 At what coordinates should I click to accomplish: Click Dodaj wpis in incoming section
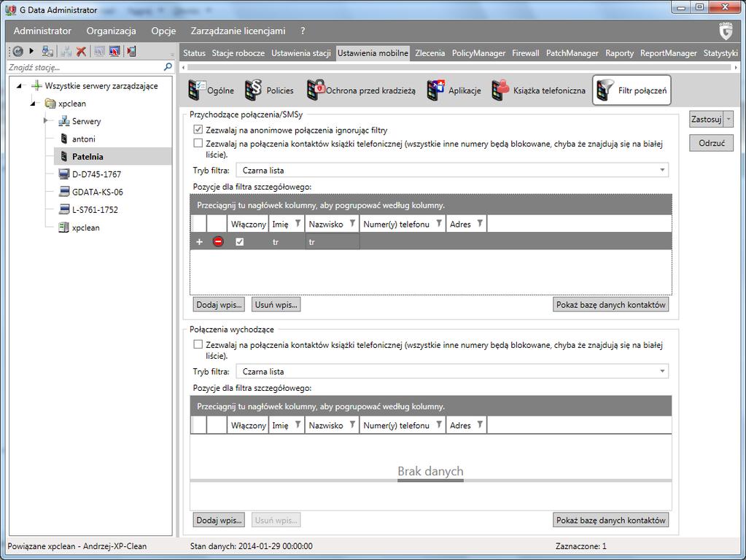click(219, 305)
